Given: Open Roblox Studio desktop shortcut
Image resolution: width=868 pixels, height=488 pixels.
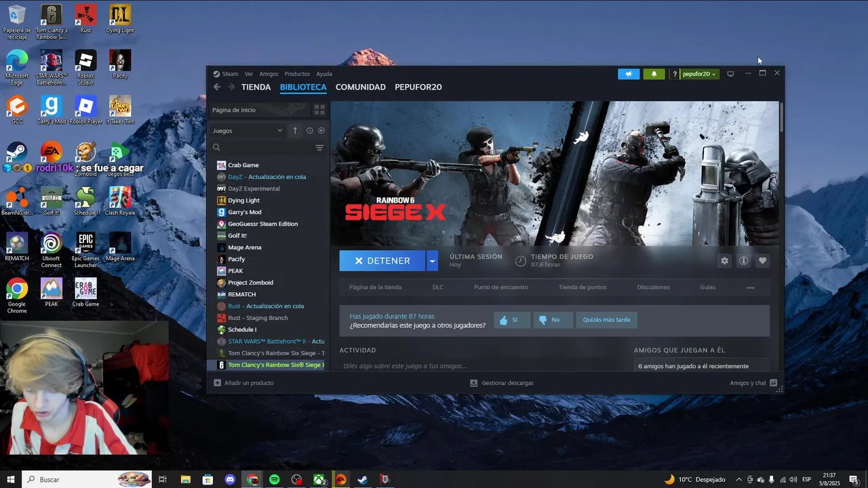Looking at the screenshot, I should (85, 68).
